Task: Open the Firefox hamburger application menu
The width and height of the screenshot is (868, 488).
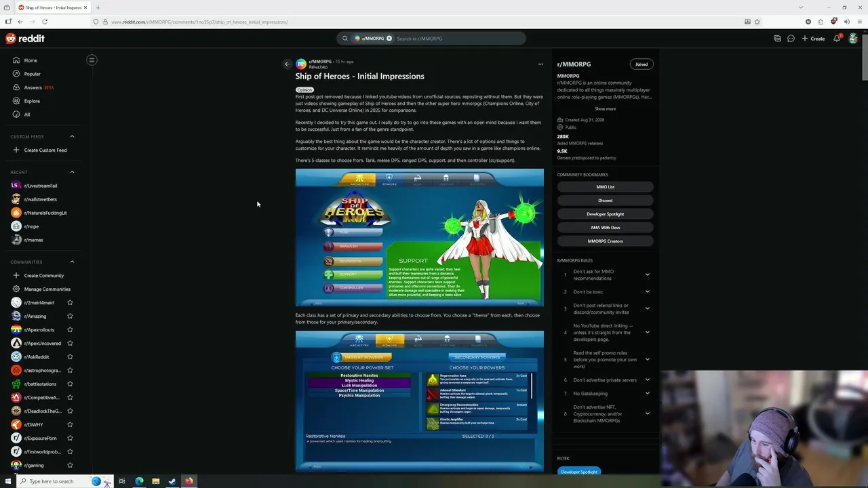Action: (x=859, y=22)
